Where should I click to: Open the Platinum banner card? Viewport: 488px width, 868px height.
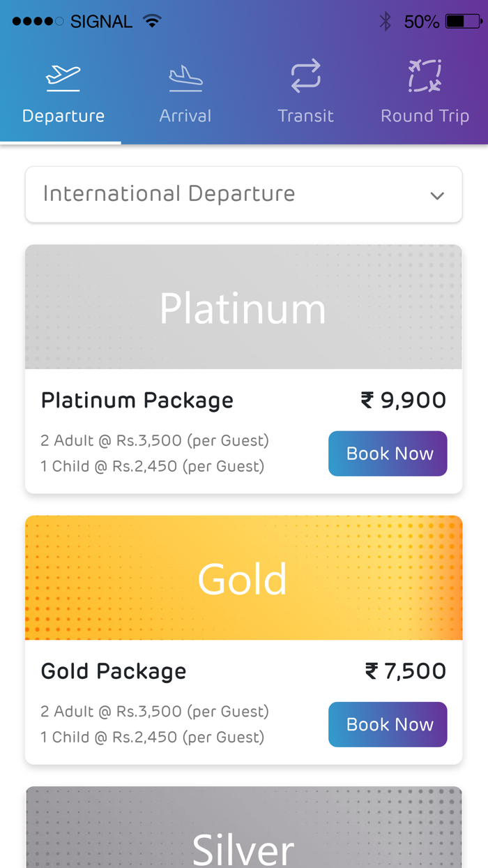243,307
